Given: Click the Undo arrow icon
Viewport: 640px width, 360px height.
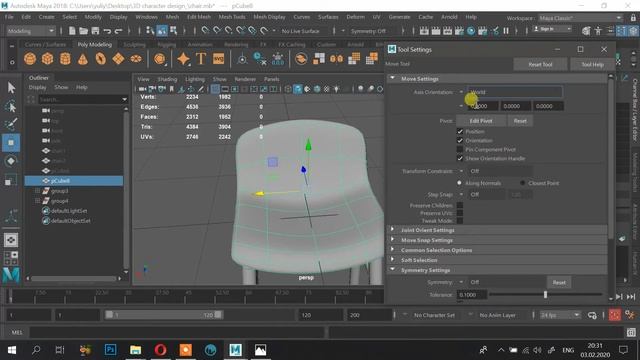Looking at the screenshot, I should tap(107, 31).
